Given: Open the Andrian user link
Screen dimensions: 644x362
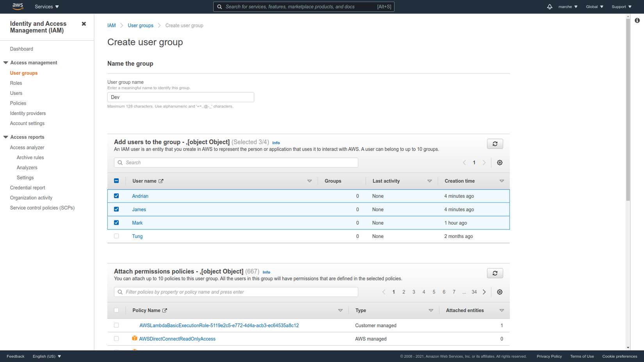Looking at the screenshot, I should (140, 196).
